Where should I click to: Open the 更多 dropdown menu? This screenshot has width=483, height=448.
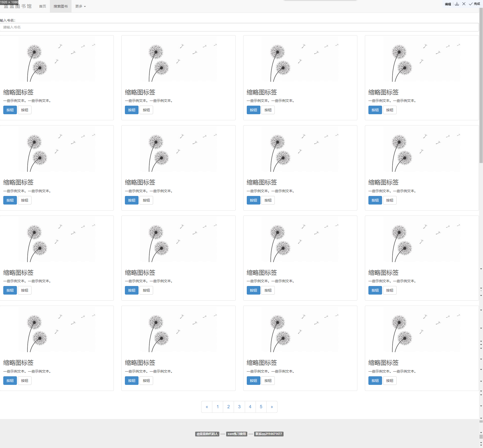point(80,6)
